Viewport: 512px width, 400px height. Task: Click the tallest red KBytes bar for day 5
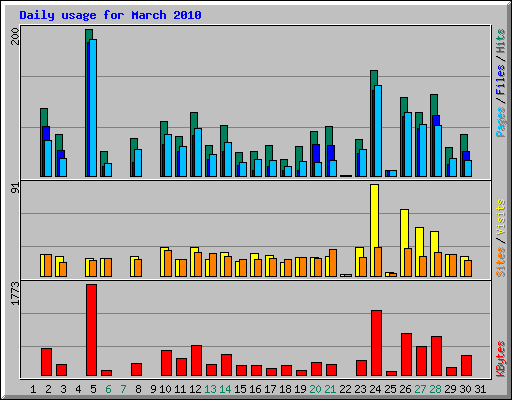tap(92, 330)
